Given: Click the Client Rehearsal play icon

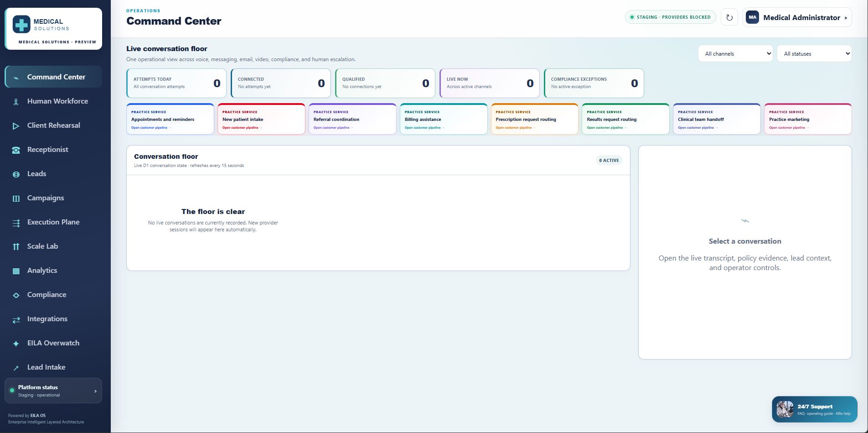Looking at the screenshot, I should click(x=16, y=126).
